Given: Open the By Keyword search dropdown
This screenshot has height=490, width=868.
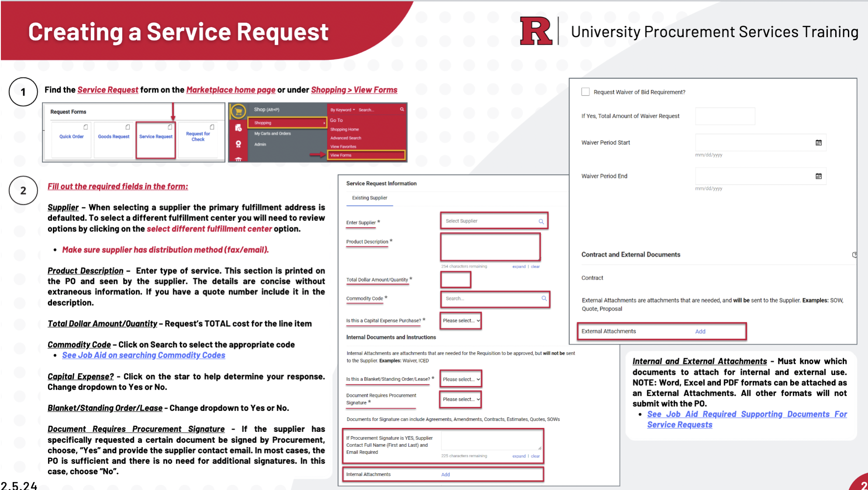Looking at the screenshot, I should tap(343, 110).
